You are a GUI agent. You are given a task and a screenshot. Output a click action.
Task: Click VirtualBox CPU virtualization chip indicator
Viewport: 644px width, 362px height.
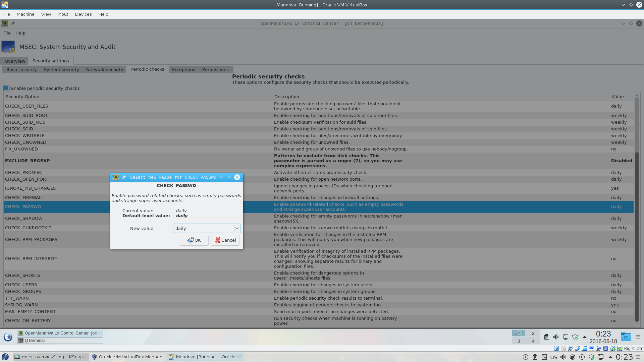[605, 349]
